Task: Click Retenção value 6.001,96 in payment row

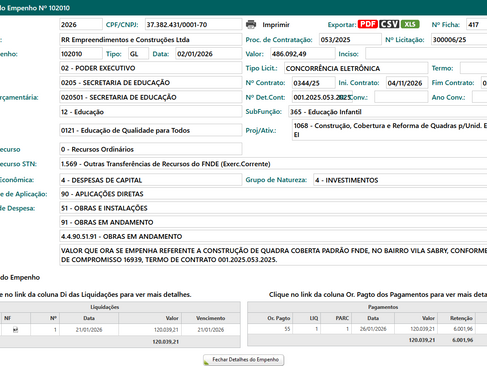Action: pyautogui.click(x=463, y=329)
